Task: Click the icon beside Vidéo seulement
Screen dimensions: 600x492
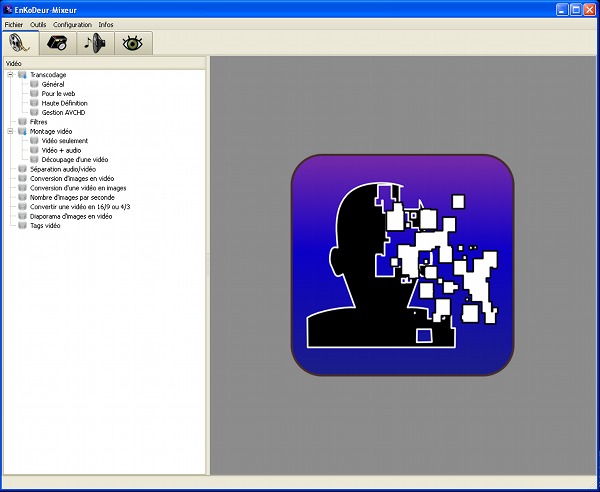Action: pyautogui.click(x=34, y=141)
